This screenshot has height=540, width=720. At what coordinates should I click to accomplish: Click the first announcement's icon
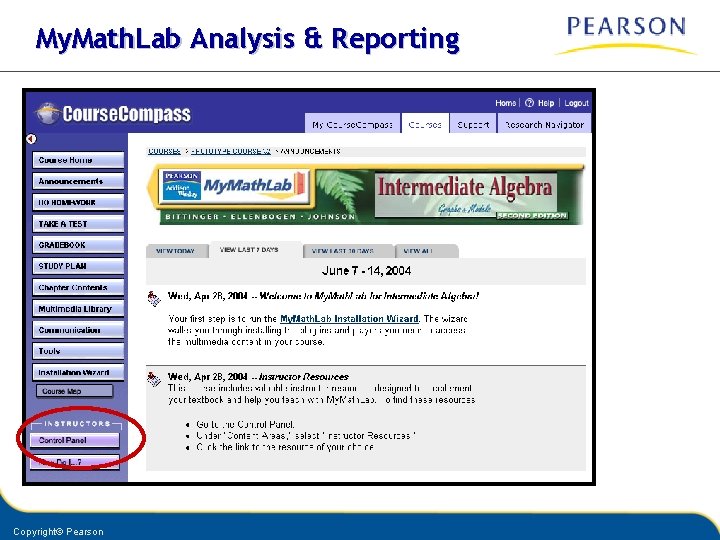154,298
